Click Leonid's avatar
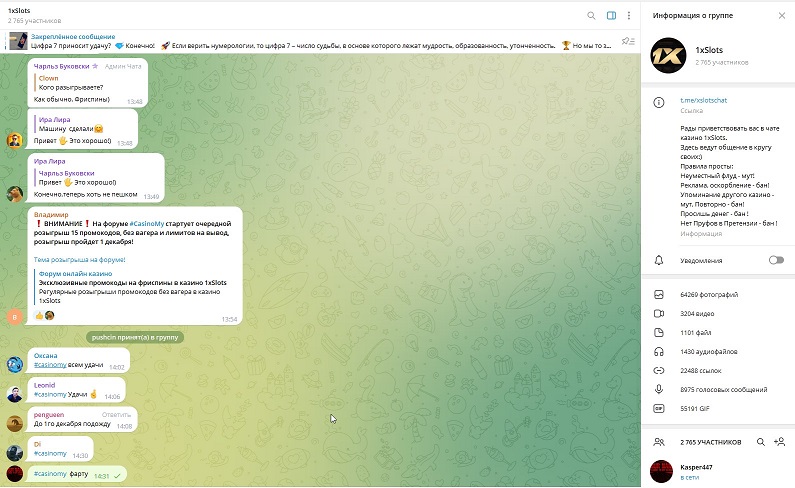 pyautogui.click(x=15, y=394)
